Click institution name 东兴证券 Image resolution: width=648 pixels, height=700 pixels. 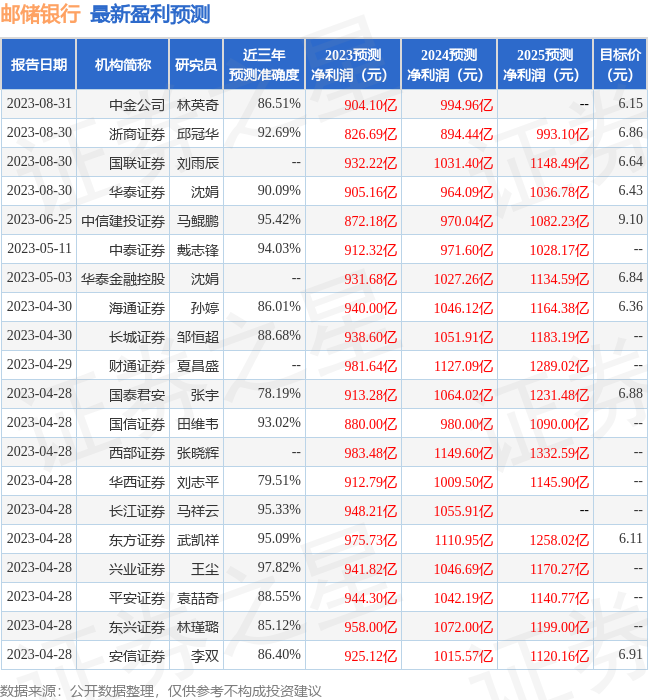click(x=137, y=627)
